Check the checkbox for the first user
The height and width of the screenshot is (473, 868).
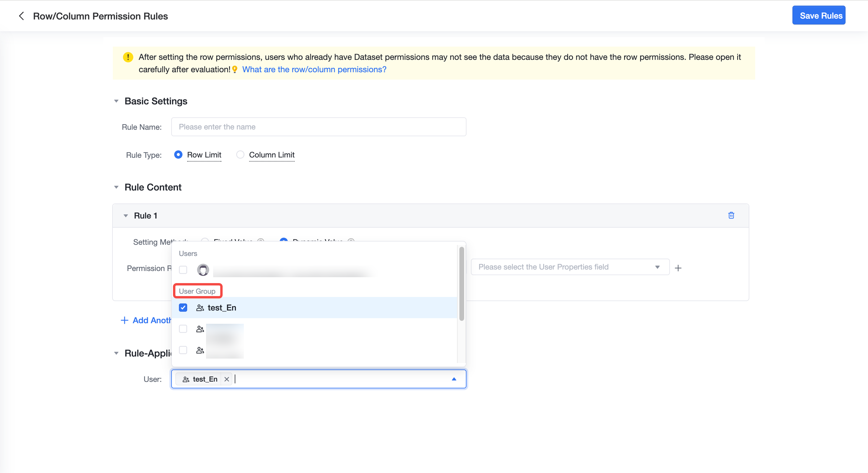pos(183,270)
